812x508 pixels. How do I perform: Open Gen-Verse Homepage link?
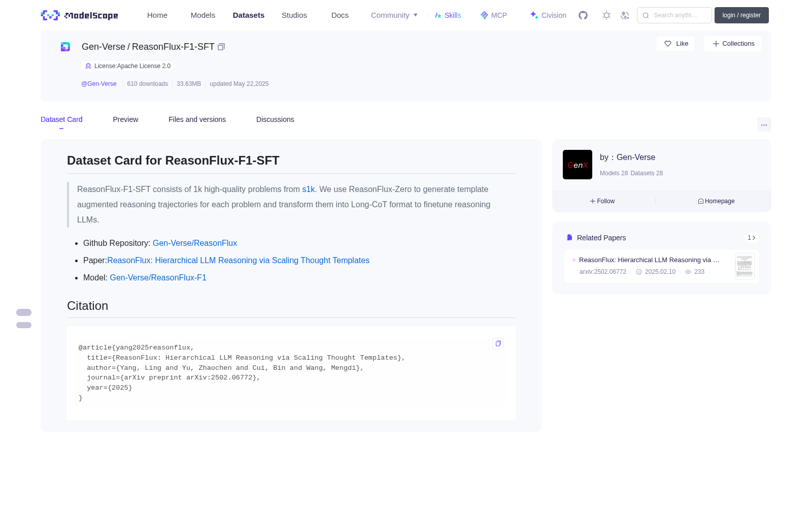pos(716,201)
